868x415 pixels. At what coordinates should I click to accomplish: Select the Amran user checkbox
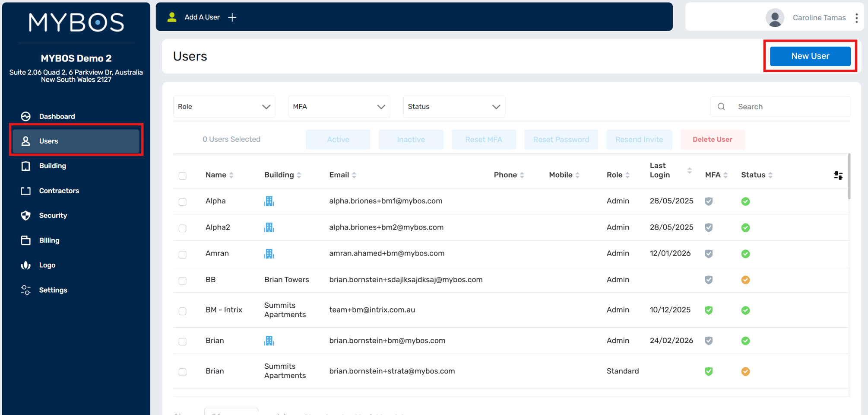183,255
